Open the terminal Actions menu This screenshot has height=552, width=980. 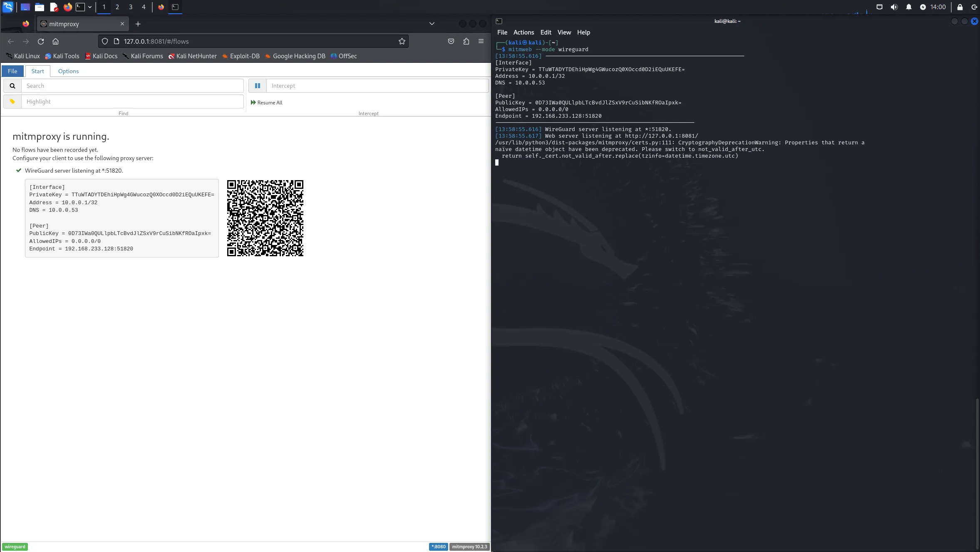coord(523,32)
